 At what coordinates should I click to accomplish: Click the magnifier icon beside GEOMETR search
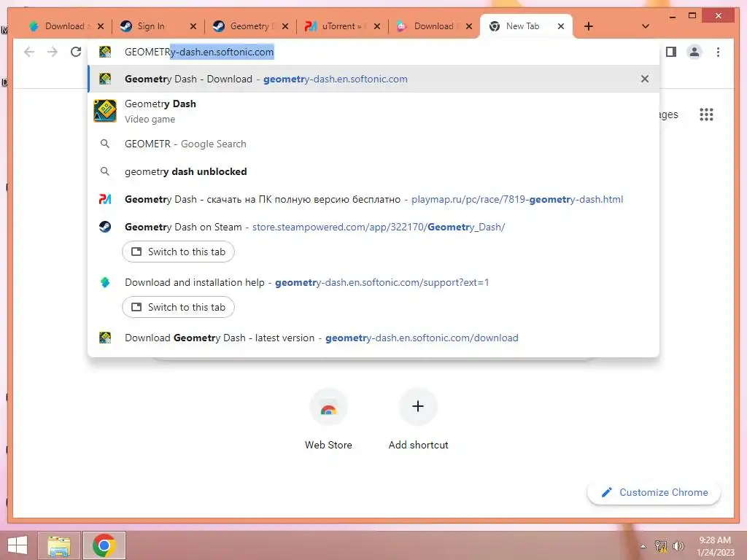point(105,144)
